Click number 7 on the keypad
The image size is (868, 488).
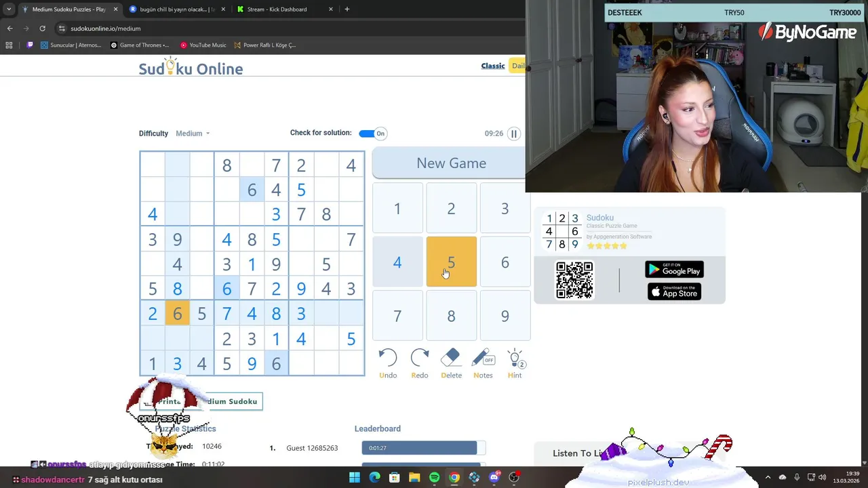[x=397, y=316]
